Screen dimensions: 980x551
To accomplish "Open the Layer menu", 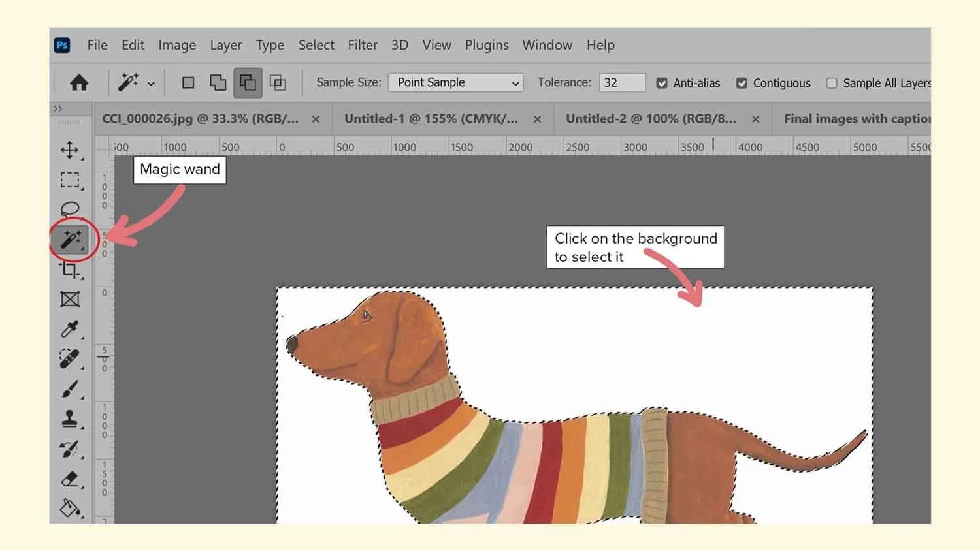I will tap(226, 45).
